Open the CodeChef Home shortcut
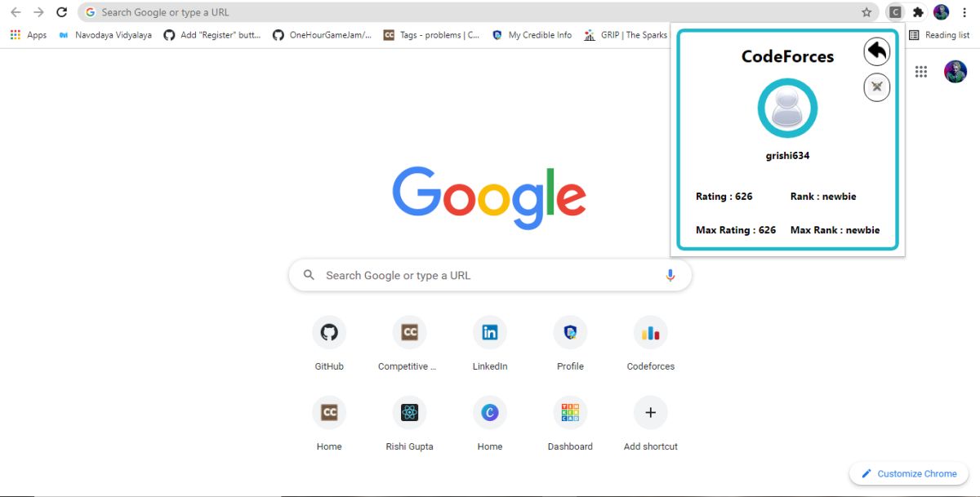Screen dimensions: 980x497 [x=329, y=424]
